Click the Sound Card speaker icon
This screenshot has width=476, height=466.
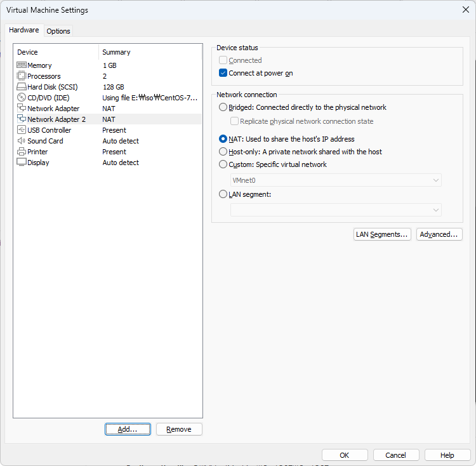[21, 140]
